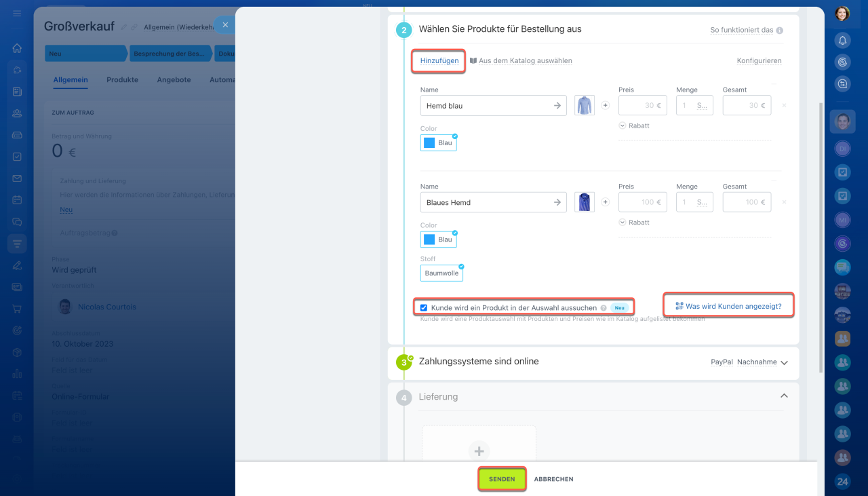Click the 'Wird geprüft' phase value
This screenshot has height=496, width=868.
[x=75, y=270]
